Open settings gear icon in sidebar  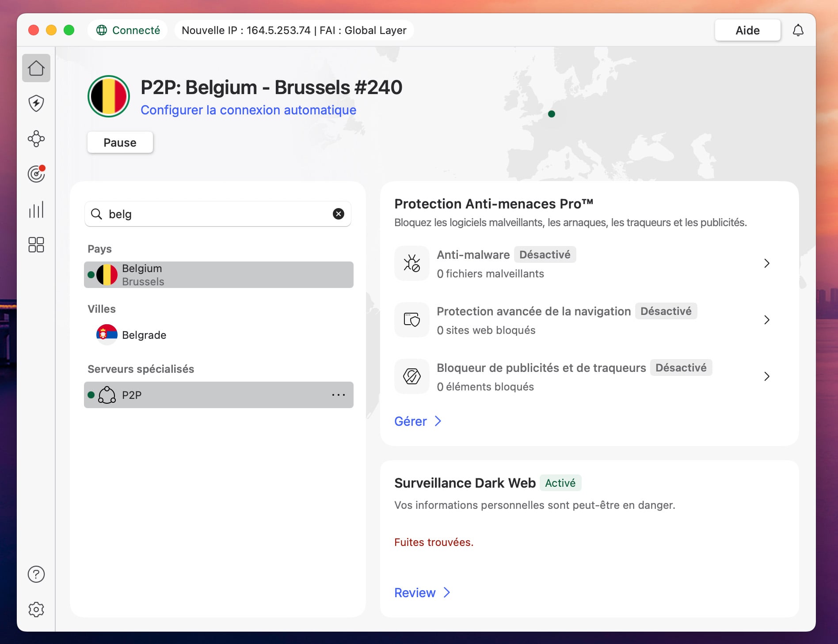36,610
